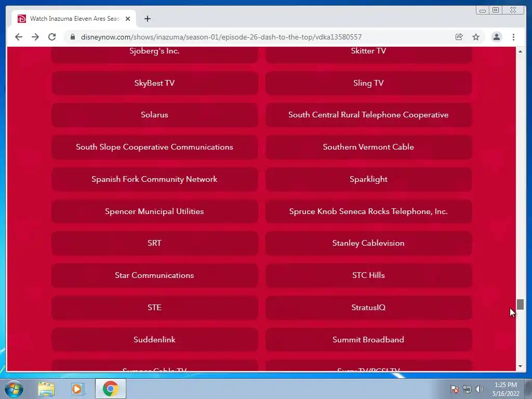Open Windows Explorer from taskbar

click(46, 389)
